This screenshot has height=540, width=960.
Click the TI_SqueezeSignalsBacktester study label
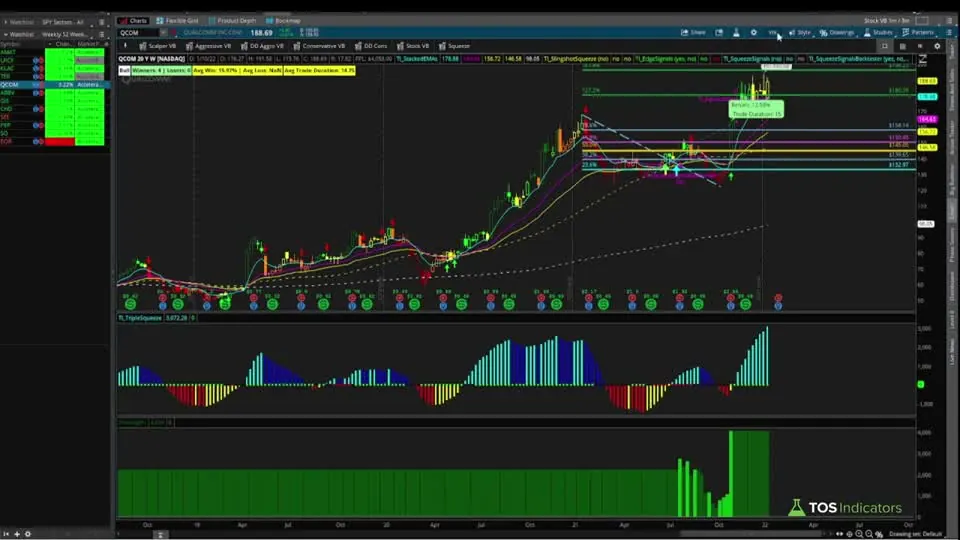[858, 59]
